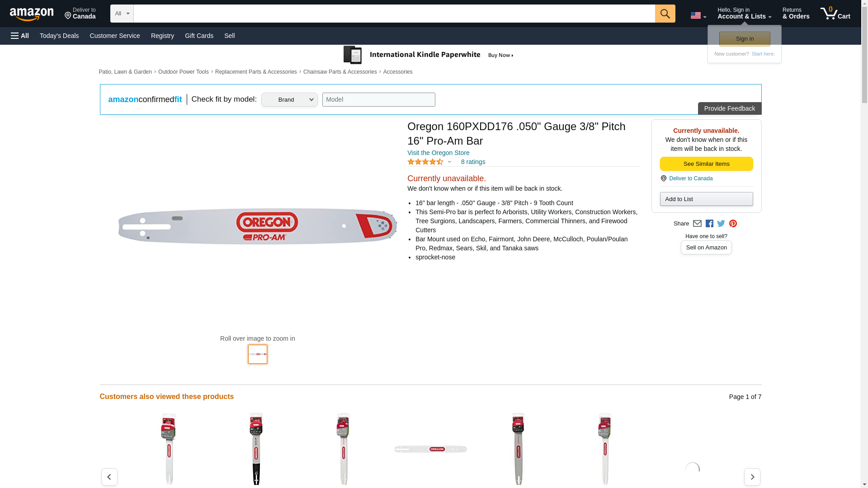
Task: Go to the Amazon logo home
Action: (32, 14)
